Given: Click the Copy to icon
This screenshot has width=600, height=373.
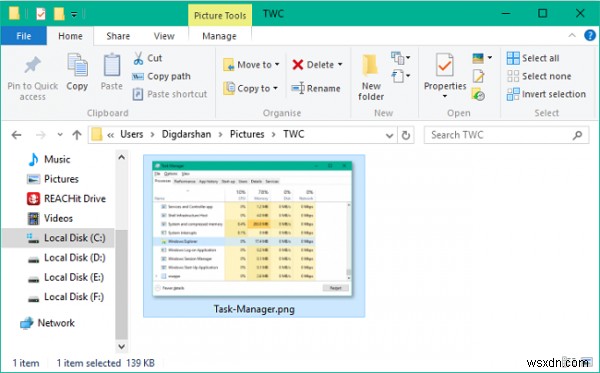Looking at the screenshot, I should pyautogui.click(x=229, y=88).
